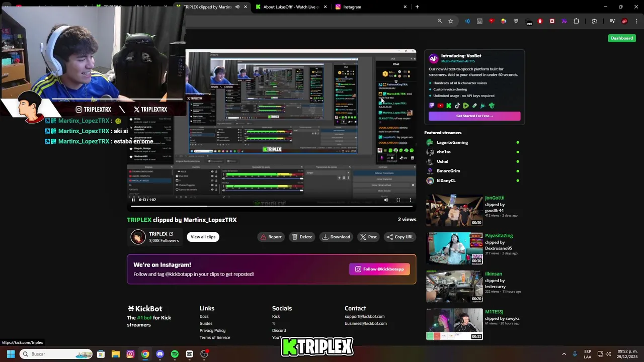Follow @kickbotapp on Instagram
644x362 pixels.
379,269
